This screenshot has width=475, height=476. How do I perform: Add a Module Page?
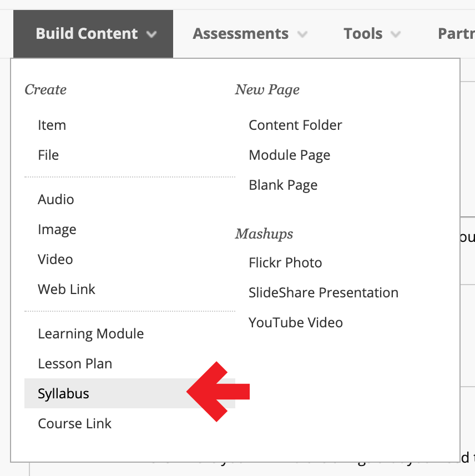(289, 155)
